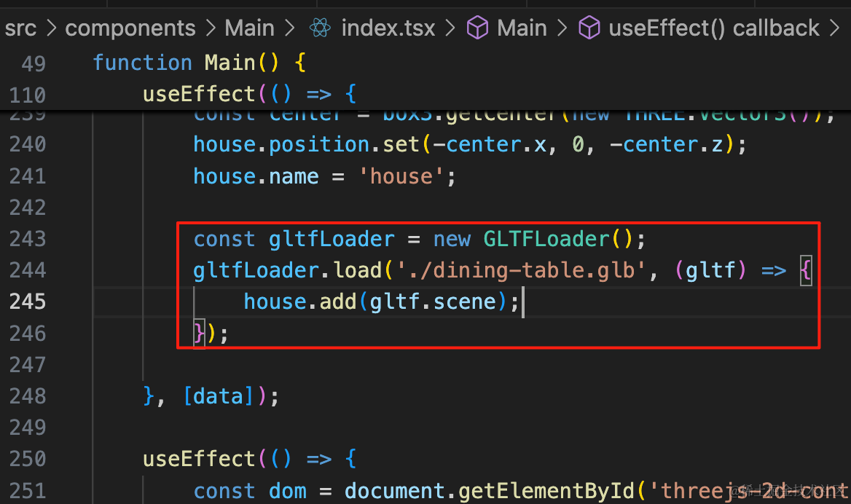
Task: Click useEffect call on line 250
Action: click(x=199, y=460)
